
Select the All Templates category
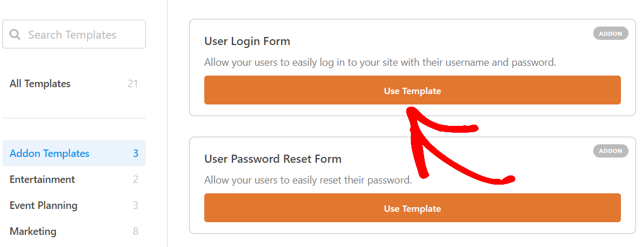pyautogui.click(x=40, y=84)
